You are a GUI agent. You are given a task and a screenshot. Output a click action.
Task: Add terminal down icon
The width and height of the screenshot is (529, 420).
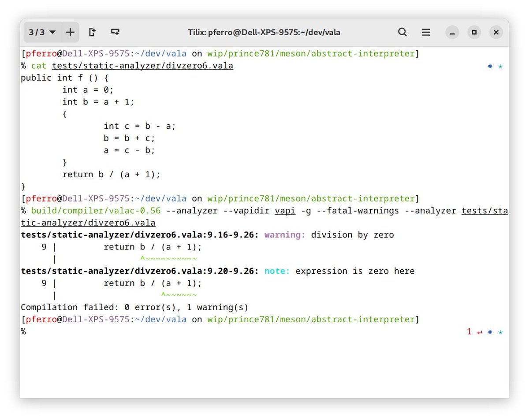click(115, 32)
